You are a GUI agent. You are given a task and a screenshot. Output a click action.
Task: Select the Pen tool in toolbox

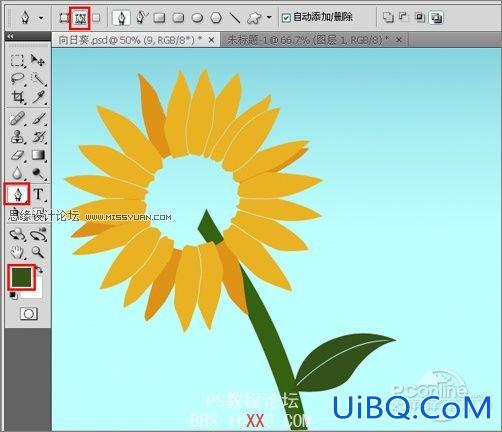(17, 194)
